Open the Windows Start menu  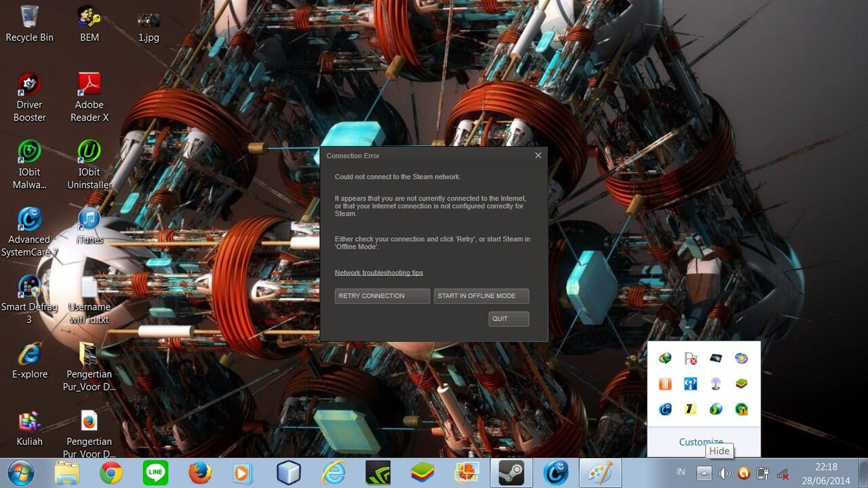pyautogui.click(x=21, y=473)
